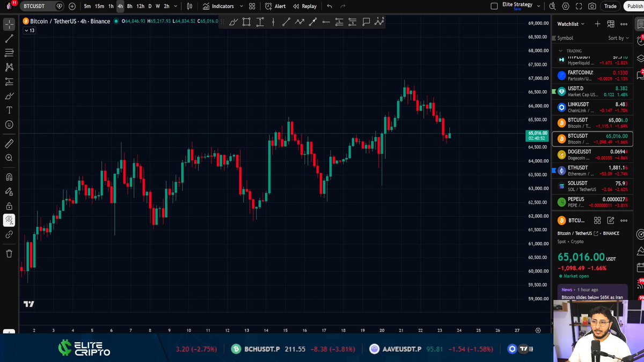
Task: Click the Trade button
Action: pyautogui.click(x=610, y=6)
